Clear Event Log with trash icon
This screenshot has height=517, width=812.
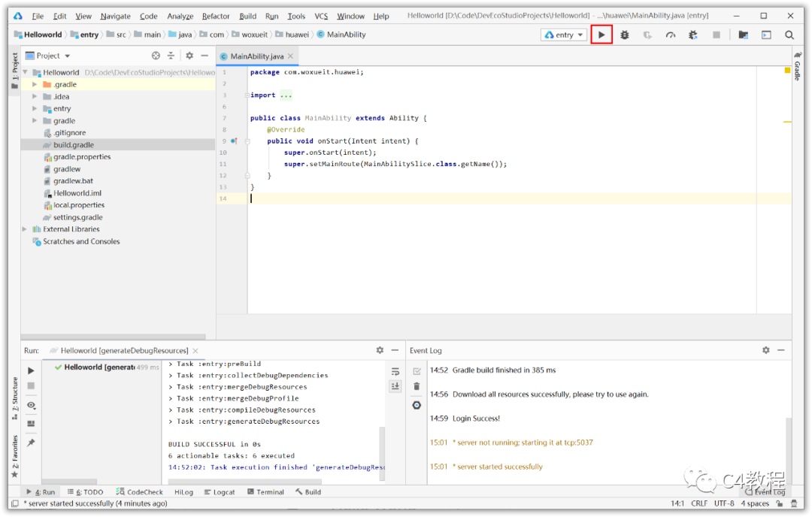click(417, 386)
